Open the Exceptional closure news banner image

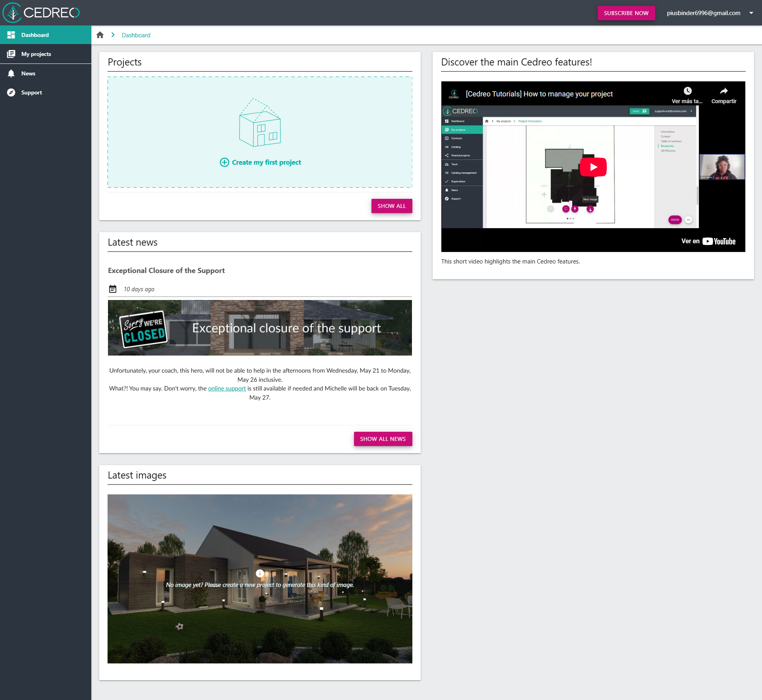click(260, 328)
